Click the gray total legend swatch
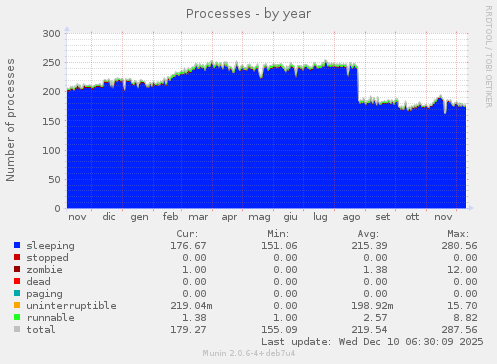 point(17,329)
